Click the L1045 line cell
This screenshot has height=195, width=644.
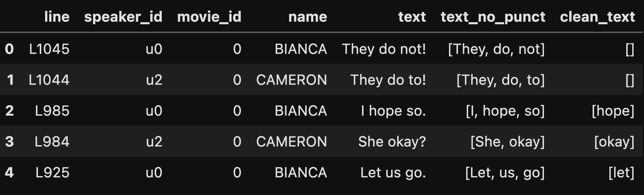[49, 49]
